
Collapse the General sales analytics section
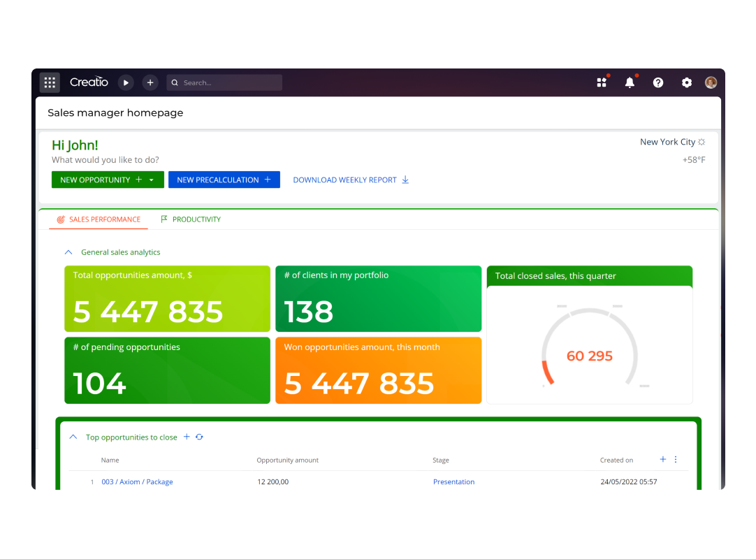coord(68,252)
